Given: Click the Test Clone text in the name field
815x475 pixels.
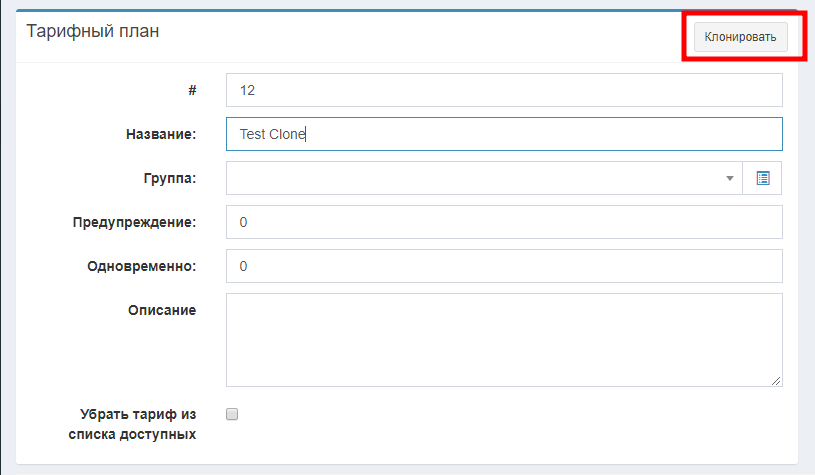Looking at the screenshot, I should [x=272, y=134].
